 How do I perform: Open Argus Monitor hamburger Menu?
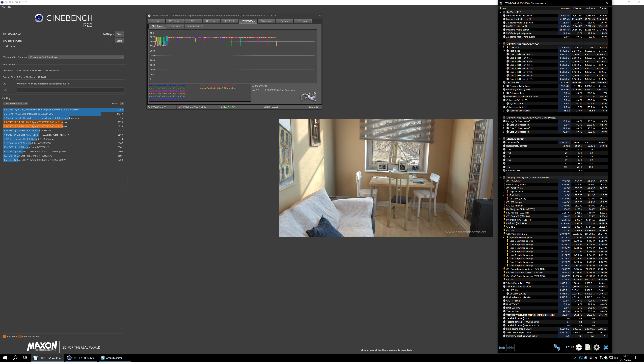303,21
